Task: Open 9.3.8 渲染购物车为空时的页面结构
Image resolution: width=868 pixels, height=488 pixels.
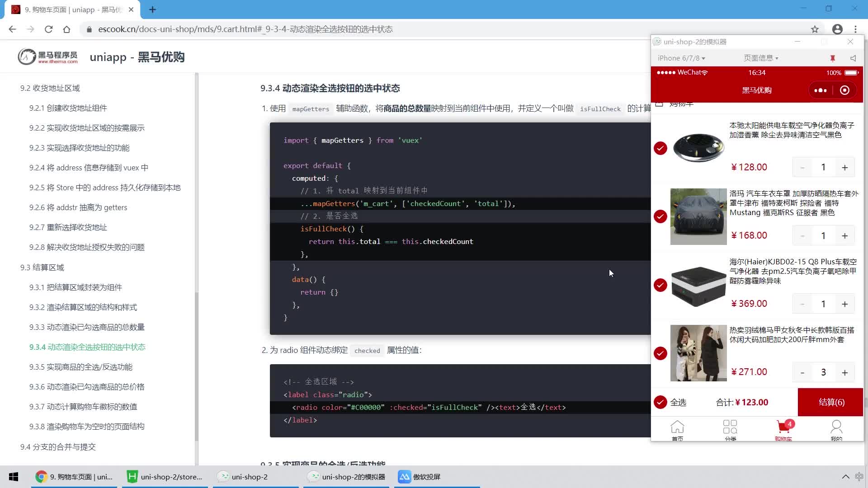Action: tap(87, 427)
